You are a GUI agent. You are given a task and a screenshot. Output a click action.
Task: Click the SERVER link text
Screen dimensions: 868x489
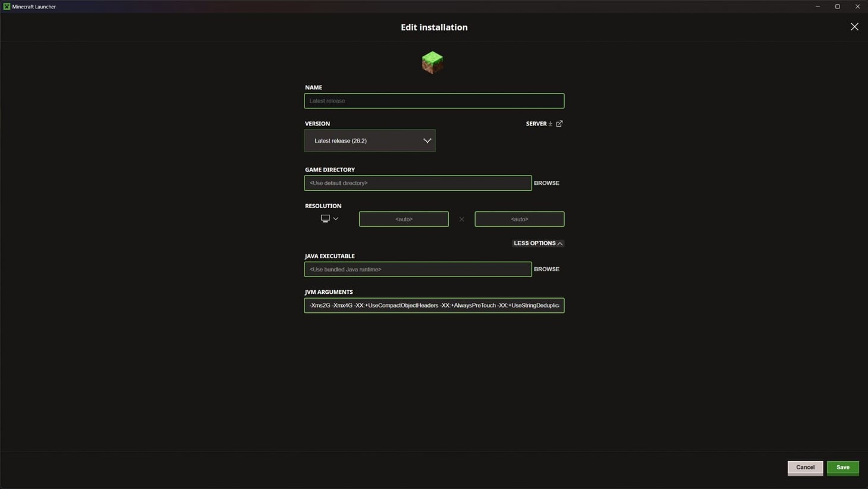click(536, 124)
